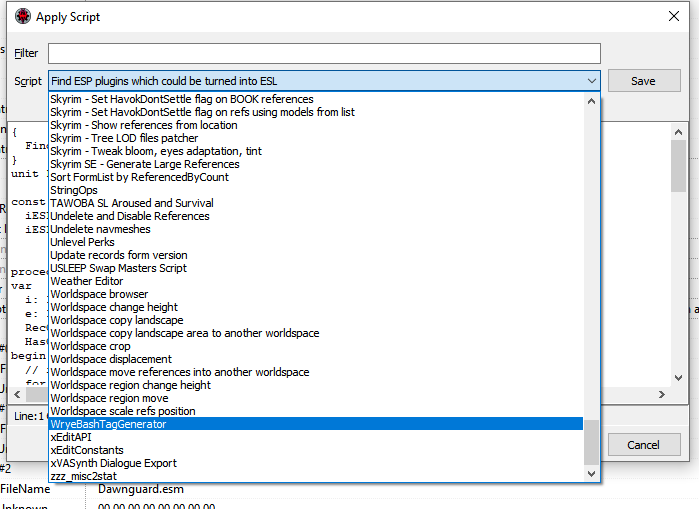Click the xEdit app icon in title bar

[22, 16]
